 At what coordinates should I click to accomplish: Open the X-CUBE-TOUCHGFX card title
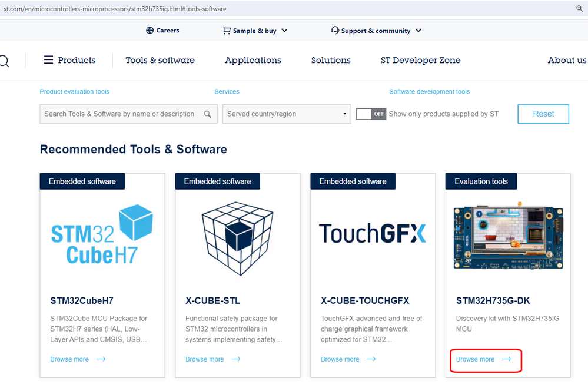365,301
